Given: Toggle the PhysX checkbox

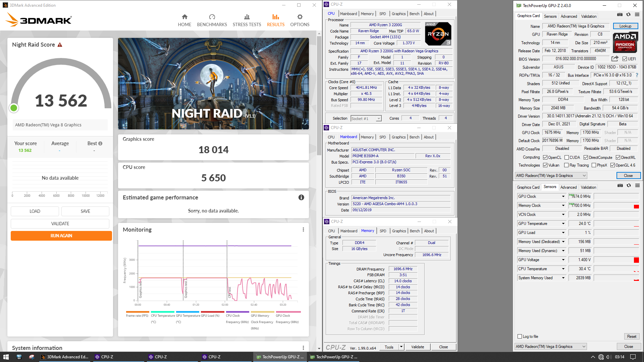Looking at the screenshot, I should coord(594,165).
